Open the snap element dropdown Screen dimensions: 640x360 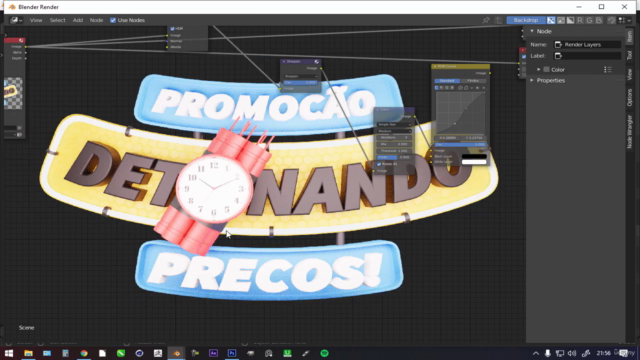[x=625, y=20]
